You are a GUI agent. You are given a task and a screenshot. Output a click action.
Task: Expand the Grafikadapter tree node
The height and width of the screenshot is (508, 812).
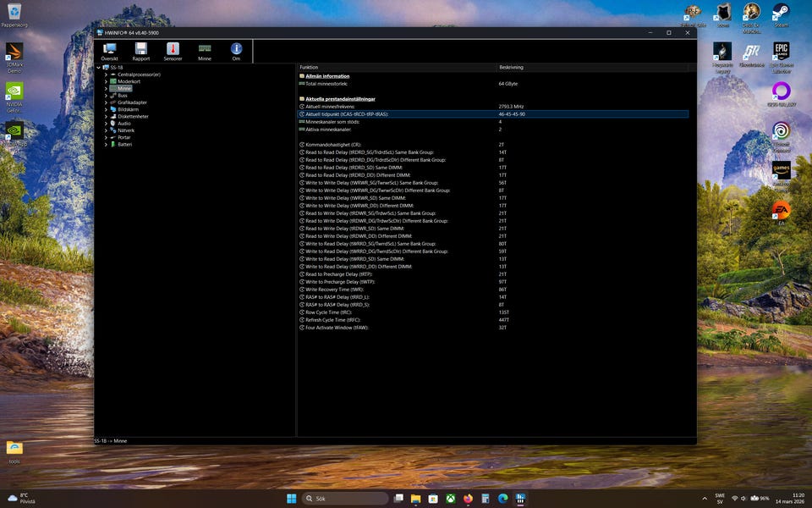point(106,102)
